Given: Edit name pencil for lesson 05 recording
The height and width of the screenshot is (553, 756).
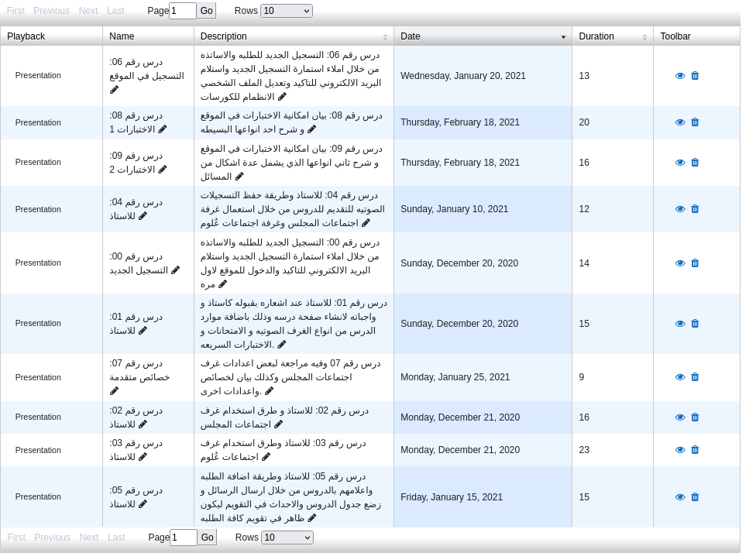Looking at the screenshot, I should click(x=143, y=504).
